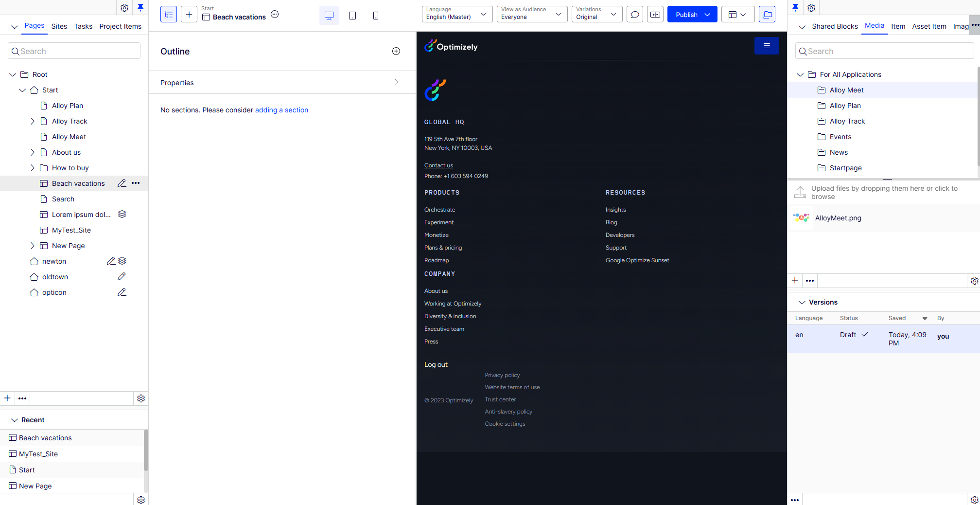Expand the About us page node
The width and height of the screenshot is (980, 505).
(x=33, y=152)
